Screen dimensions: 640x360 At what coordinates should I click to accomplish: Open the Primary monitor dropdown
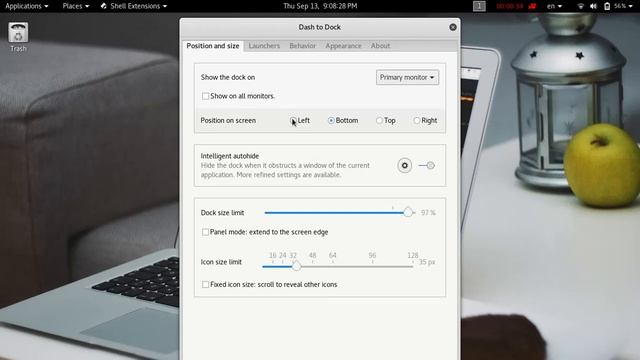407,77
